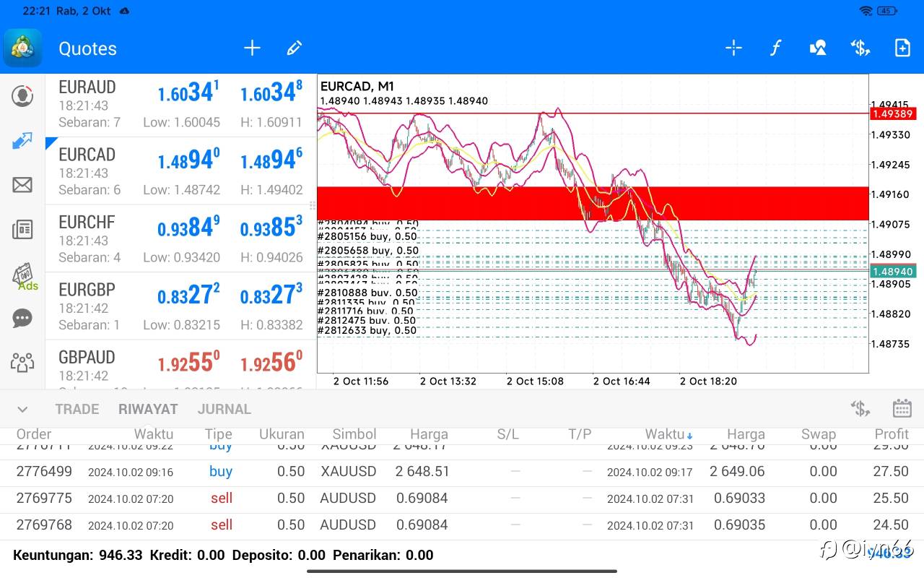Sort history by Tipe column header

(218, 434)
